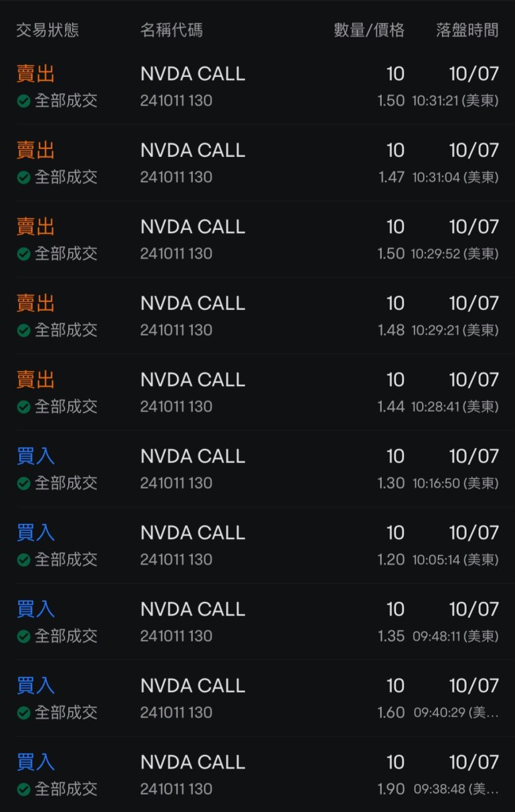
Task: Click green check icon on 10:31:21 order
Action: tap(24, 101)
